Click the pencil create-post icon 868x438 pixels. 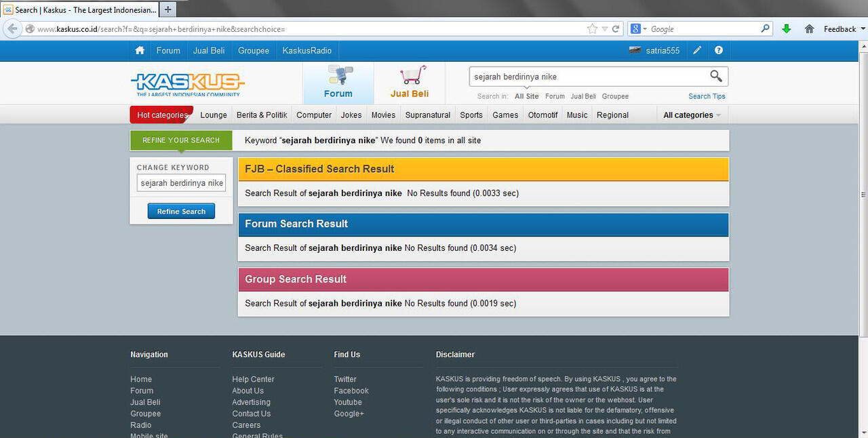click(x=697, y=50)
